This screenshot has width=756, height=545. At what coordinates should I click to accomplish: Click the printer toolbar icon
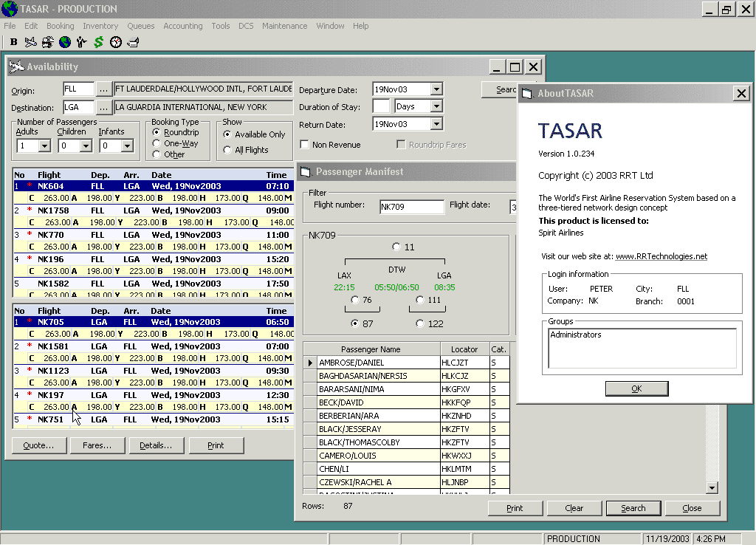133,42
